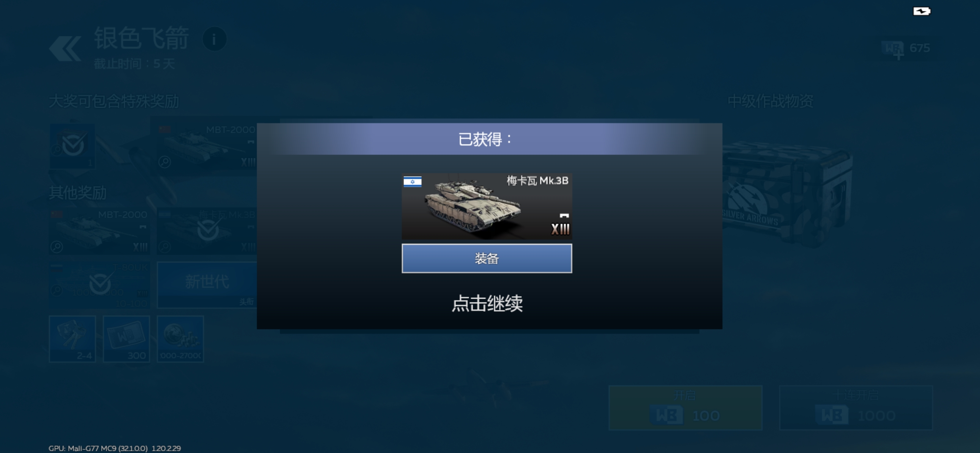Tap the double-chevron back arrow

[65, 48]
